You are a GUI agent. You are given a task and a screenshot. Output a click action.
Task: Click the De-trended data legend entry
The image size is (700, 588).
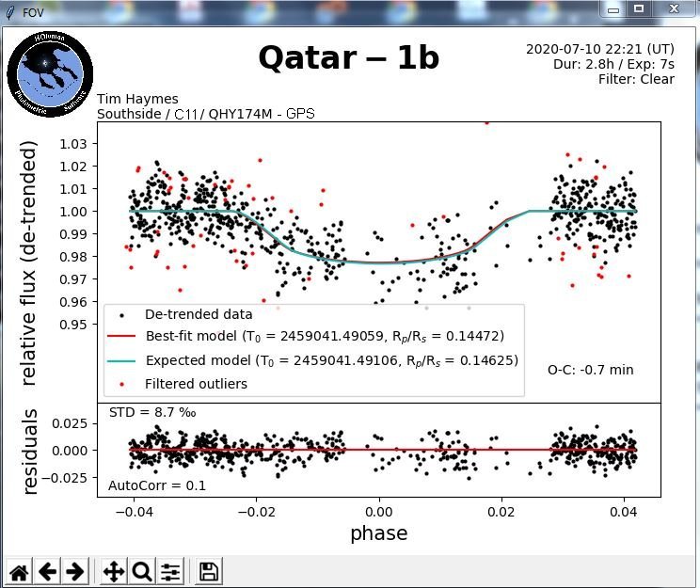pyautogui.click(x=198, y=314)
